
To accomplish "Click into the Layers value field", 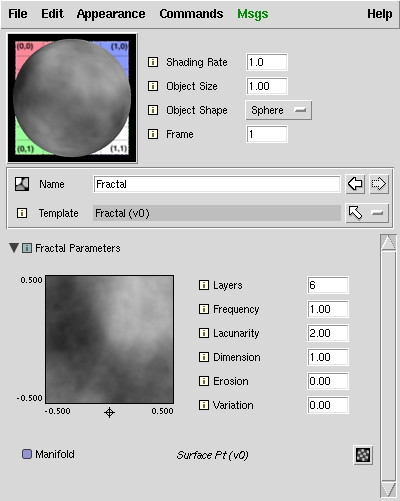I will (328, 285).
